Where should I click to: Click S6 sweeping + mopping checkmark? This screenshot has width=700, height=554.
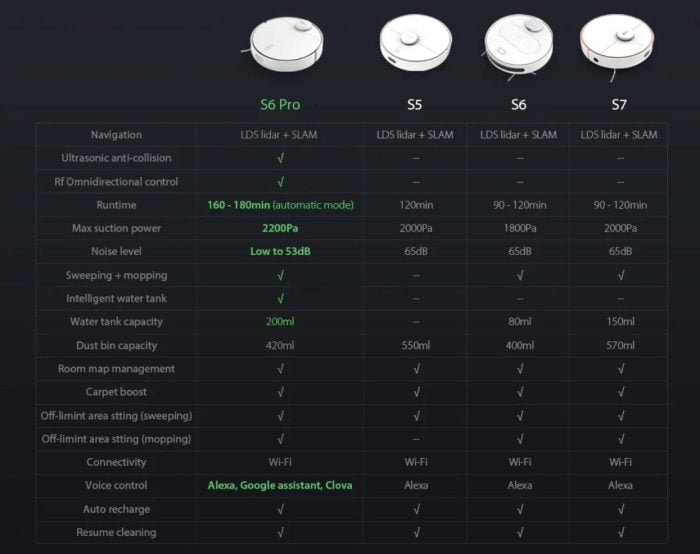pyautogui.click(x=520, y=275)
